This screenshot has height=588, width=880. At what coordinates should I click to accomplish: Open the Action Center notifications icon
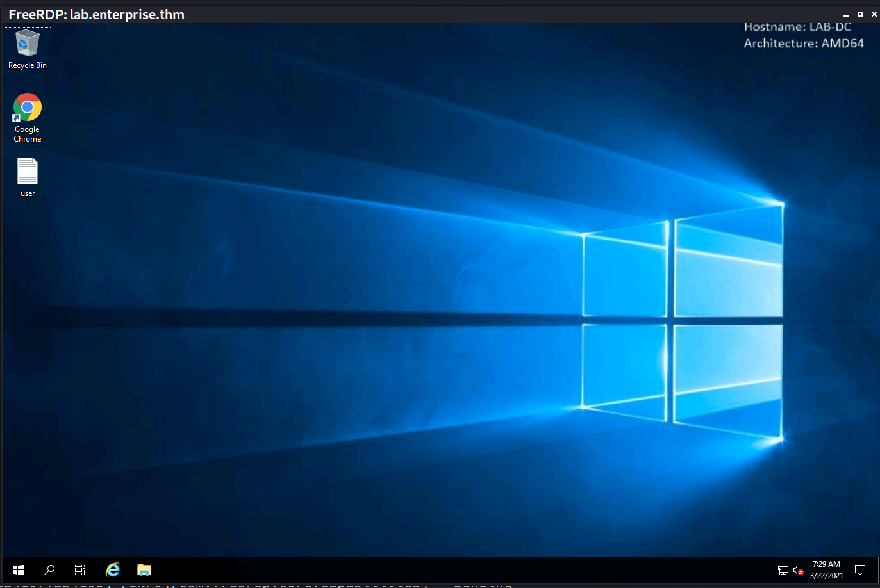[x=860, y=570]
